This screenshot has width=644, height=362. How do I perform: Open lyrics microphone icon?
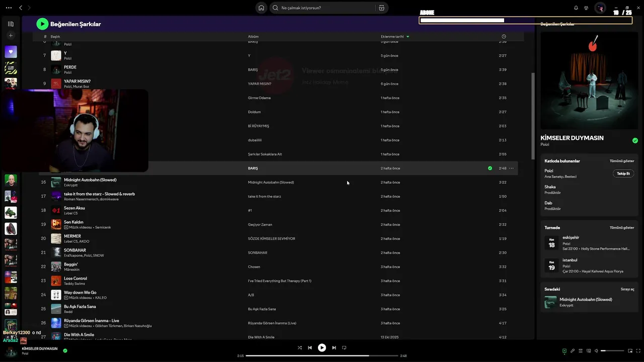[573, 350]
